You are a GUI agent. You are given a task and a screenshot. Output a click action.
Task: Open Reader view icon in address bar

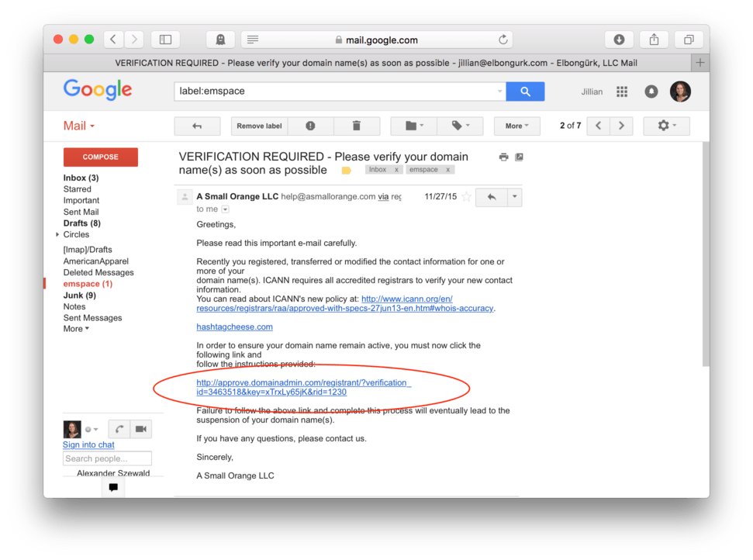(253, 40)
